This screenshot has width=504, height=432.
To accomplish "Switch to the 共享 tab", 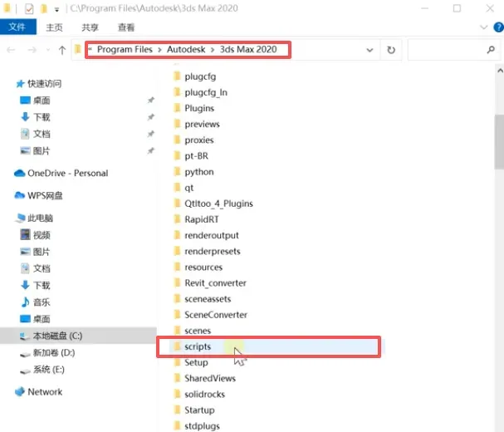I will [x=90, y=27].
